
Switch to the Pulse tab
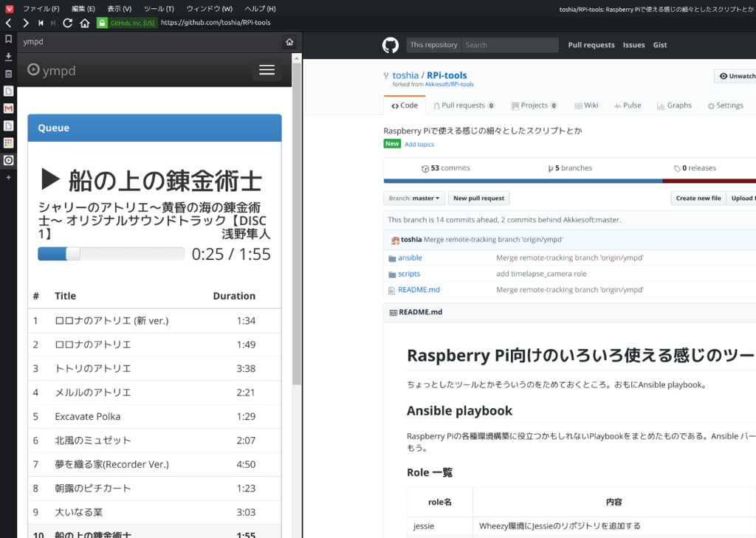(628, 106)
